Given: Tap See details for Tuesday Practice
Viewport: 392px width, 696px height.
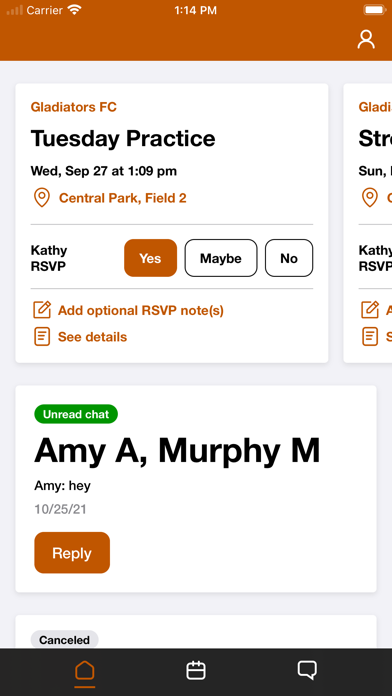Looking at the screenshot, I should [92, 337].
